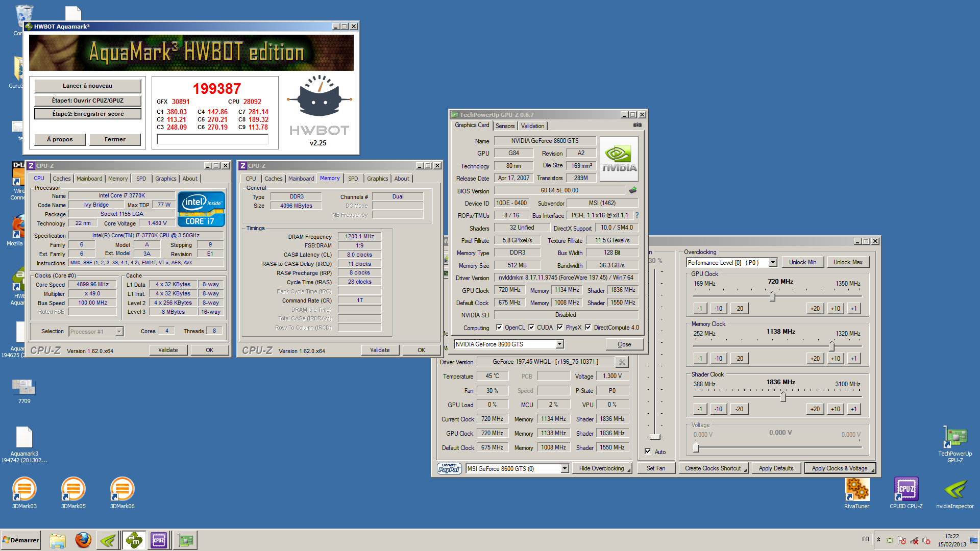Open Caches tab in left CPU-Z window
980x551 pixels.
[x=62, y=179]
